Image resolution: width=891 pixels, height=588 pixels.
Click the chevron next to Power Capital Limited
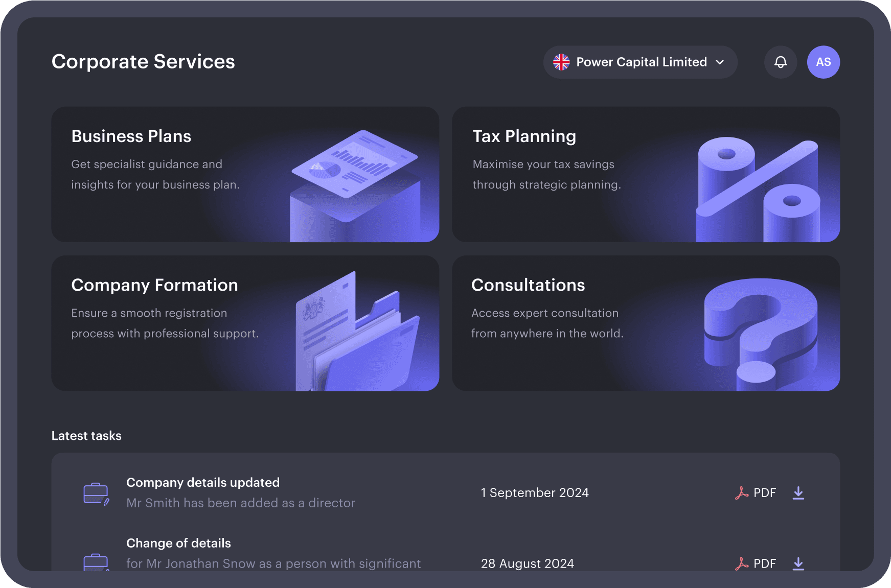(x=720, y=62)
